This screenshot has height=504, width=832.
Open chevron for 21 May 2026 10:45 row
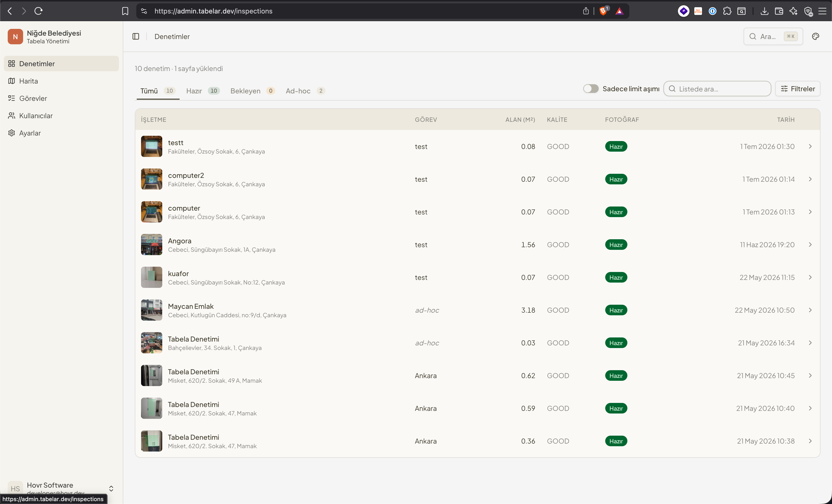pos(810,376)
